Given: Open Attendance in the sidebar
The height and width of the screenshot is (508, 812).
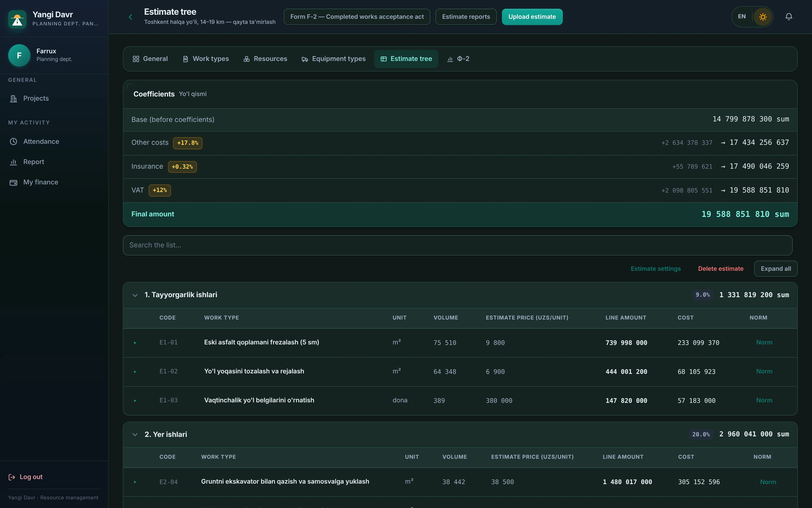Looking at the screenshot, I should click(x=54, y=141).
